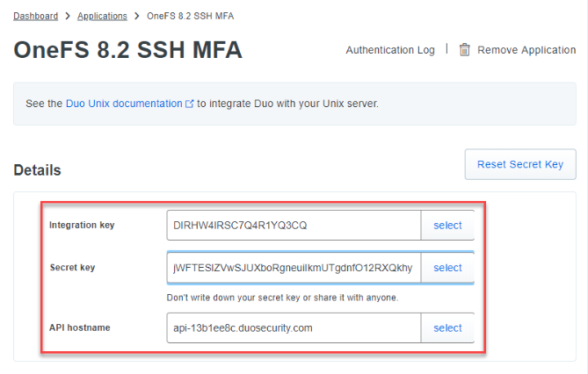Click the Details section heading
This screenshot has height=374, width=588.
click(x=37, y=170)
